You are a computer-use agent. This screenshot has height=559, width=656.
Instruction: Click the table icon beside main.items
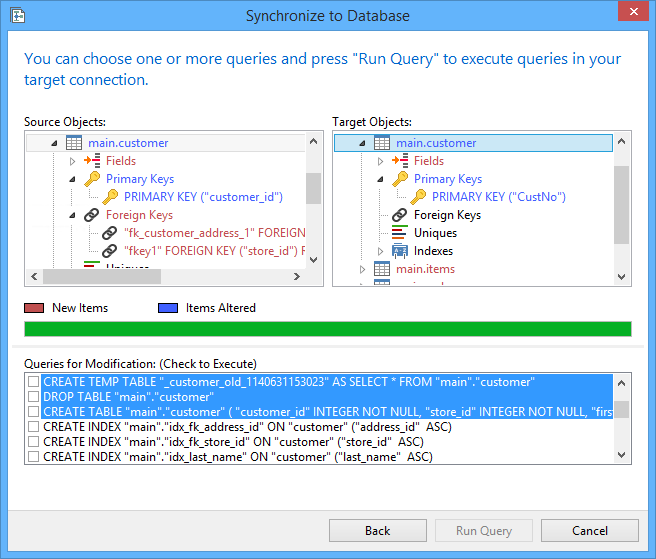click(x=382, y=269)
